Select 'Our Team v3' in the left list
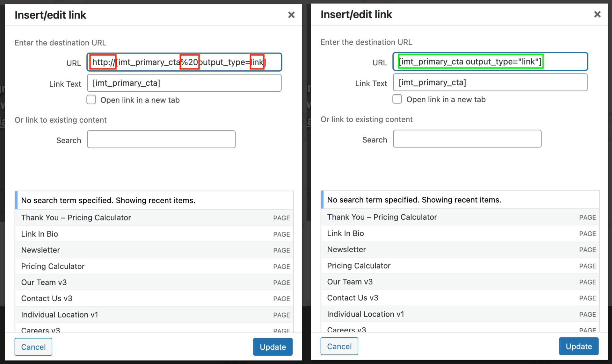The height and width of the screenshot is (364, 612). point(44,282)
